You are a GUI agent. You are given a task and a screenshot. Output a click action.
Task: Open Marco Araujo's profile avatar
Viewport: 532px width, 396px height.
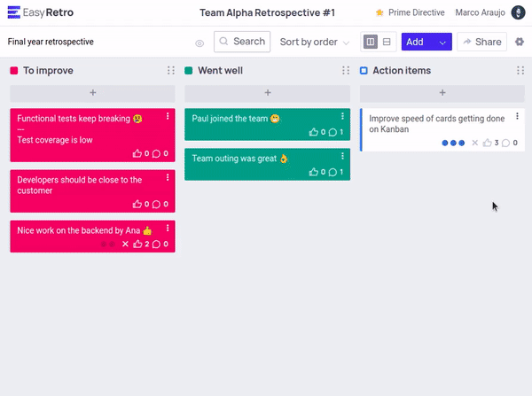tap(518, 12)
